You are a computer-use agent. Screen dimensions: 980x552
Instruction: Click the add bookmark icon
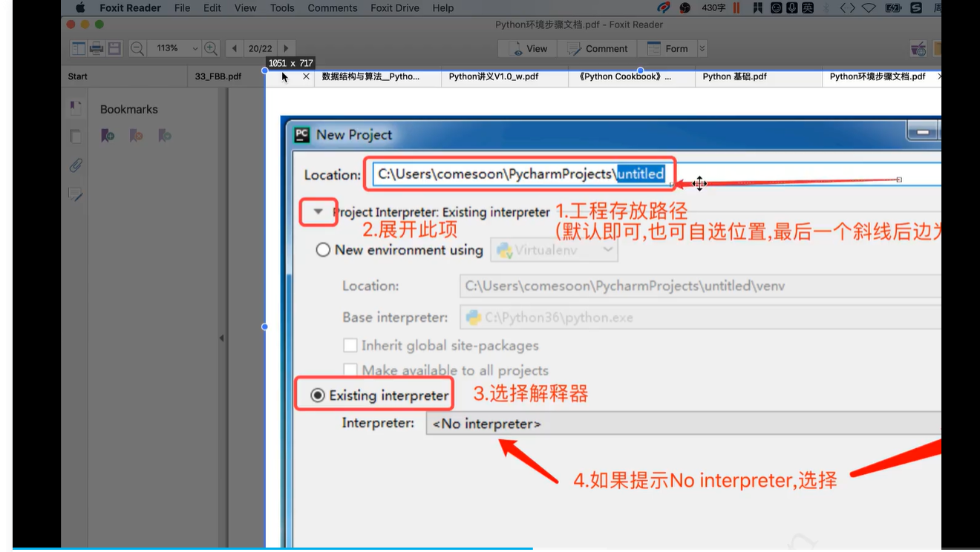click(108, 136)
